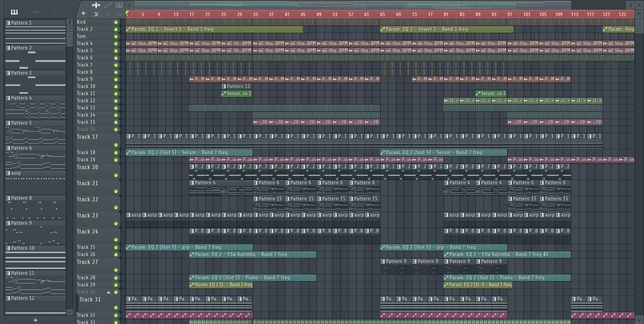Image resolution: width=644 pixels, height=324 pixels.
Task: Toggle mute LED on Track 26
Action: (116, 255)
